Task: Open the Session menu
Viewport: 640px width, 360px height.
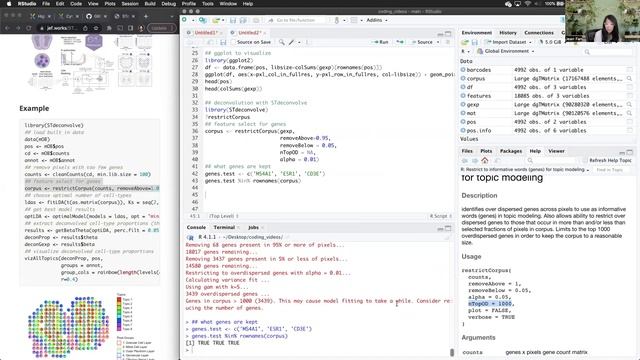Action: 130,4
